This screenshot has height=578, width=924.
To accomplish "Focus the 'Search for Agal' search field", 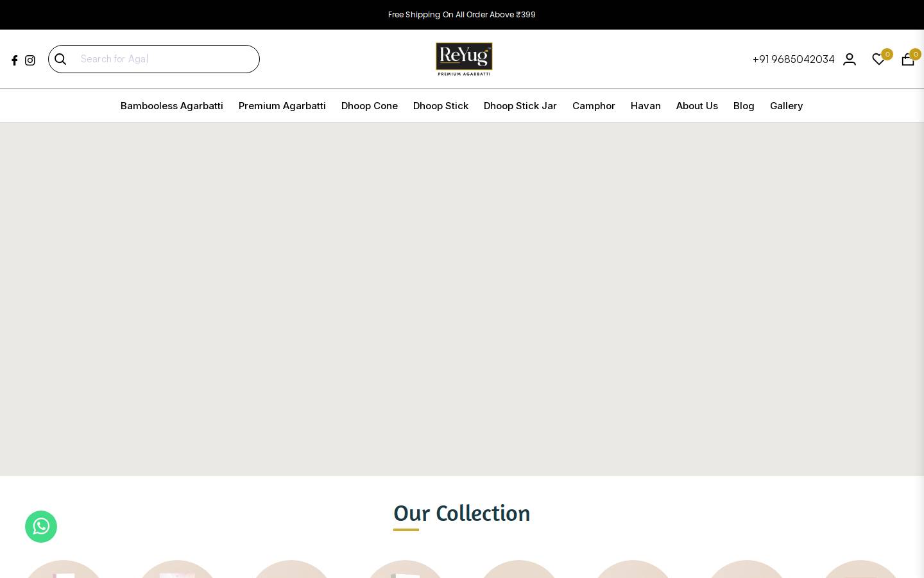I will coord(154,59).
